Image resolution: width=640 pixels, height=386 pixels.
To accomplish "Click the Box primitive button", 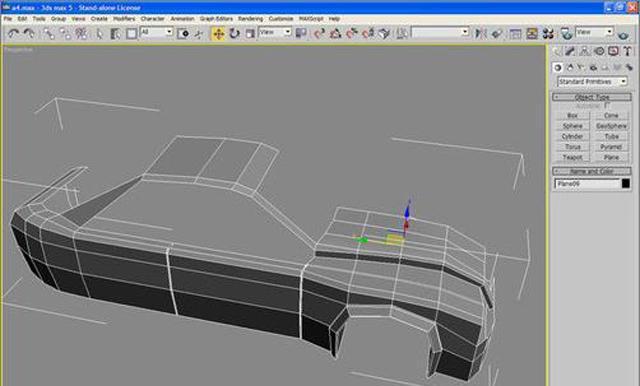I will pyautogui.click(x=572, y=116).
